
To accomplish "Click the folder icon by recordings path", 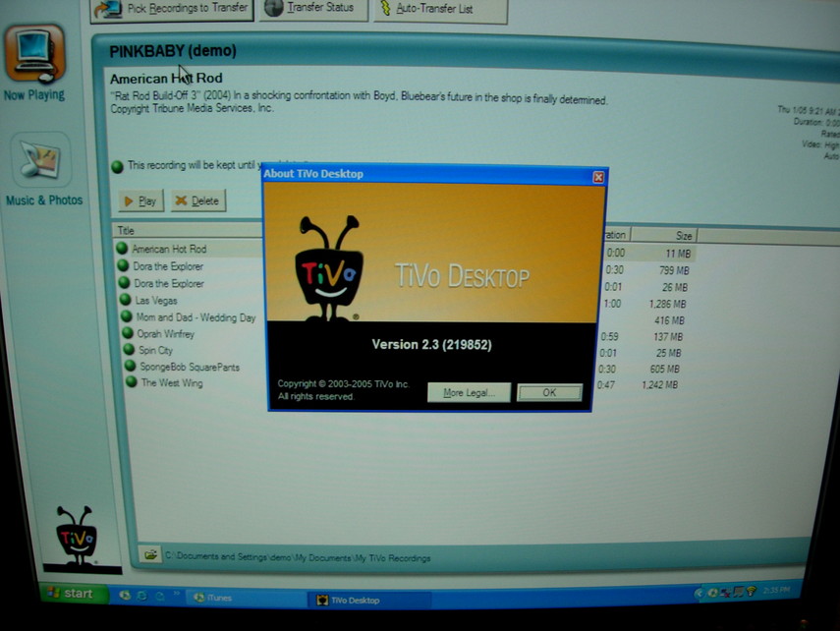I will point(150,554).
